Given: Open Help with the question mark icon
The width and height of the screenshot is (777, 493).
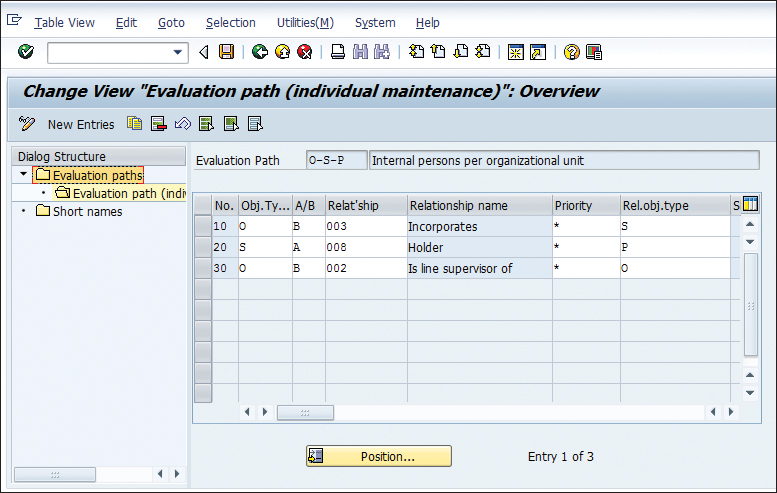Looking at the screenshot, I should tap(571, 52).
